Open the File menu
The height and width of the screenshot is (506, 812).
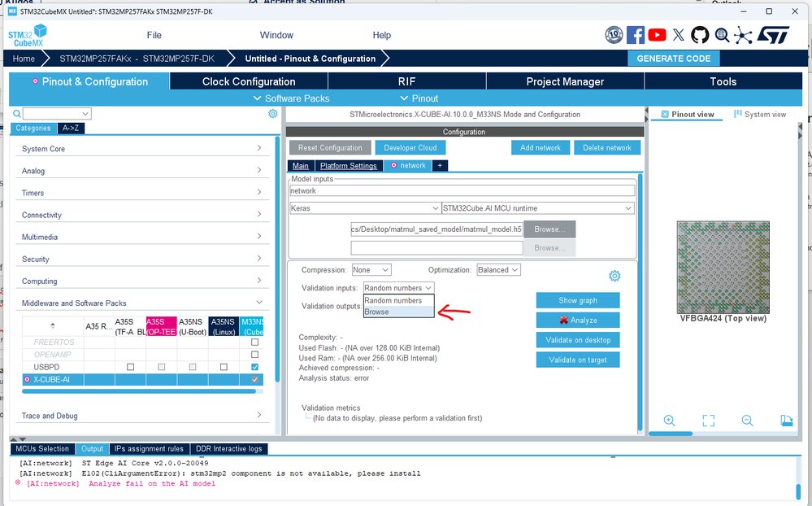point(154,35)
